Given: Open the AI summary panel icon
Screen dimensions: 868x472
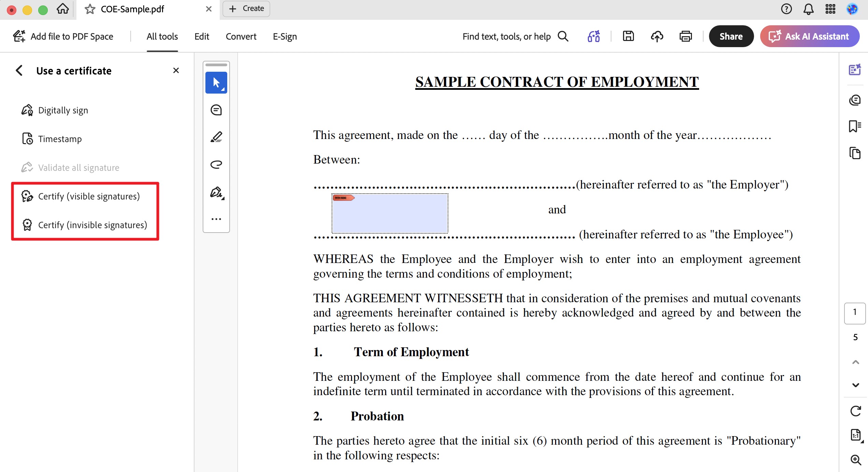Looking at the screenshot, I should coord(855,70).
